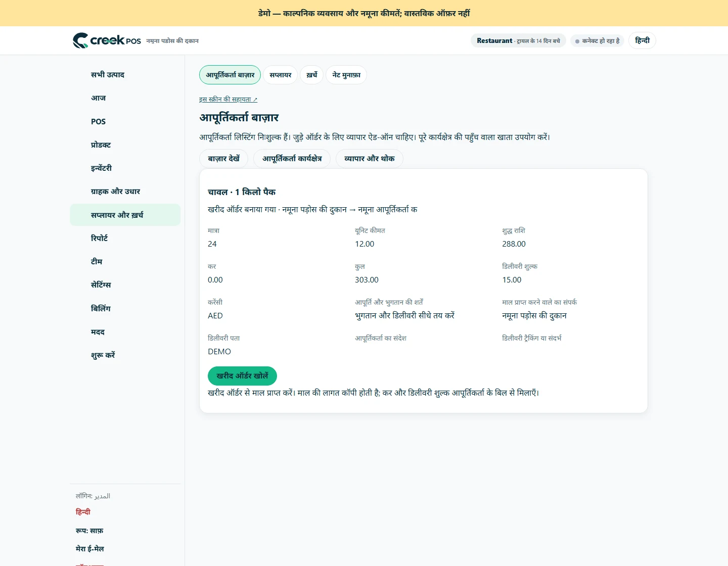Viewport: 728px width, 566px height.
Task: Click the मात्रा value 24
Action: pos(212,244)
